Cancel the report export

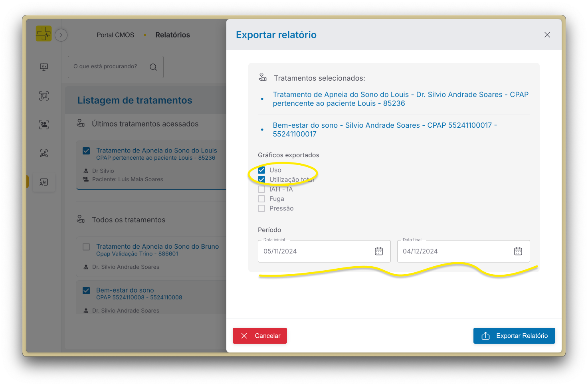coord(259,336)
